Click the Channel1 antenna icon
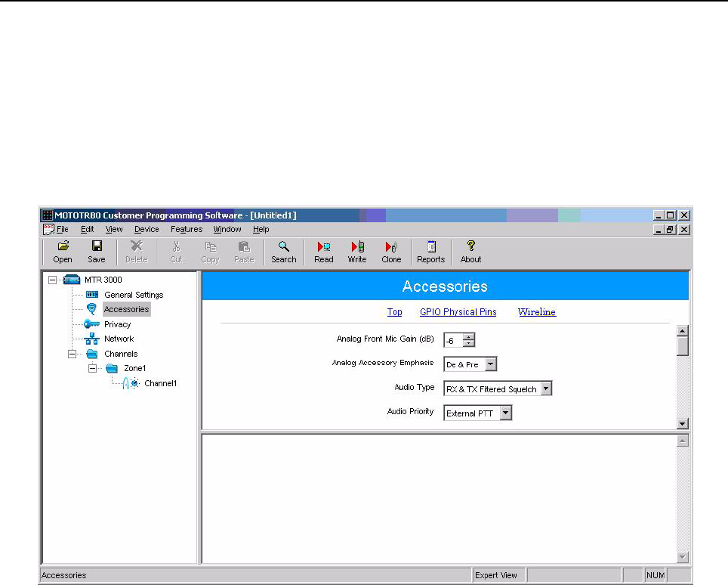 tap(131, 383)
